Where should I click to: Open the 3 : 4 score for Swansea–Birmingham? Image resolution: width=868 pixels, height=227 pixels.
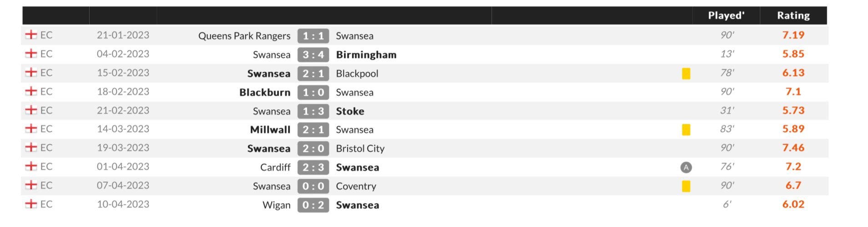313,55
